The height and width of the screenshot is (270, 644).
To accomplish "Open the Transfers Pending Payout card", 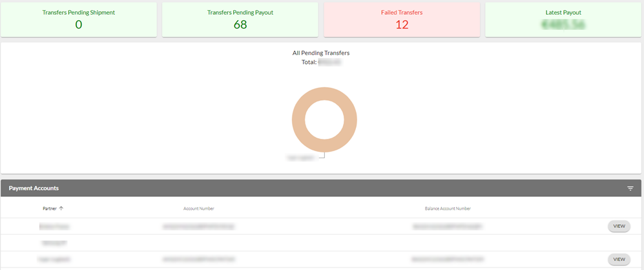I will (240, 19).
